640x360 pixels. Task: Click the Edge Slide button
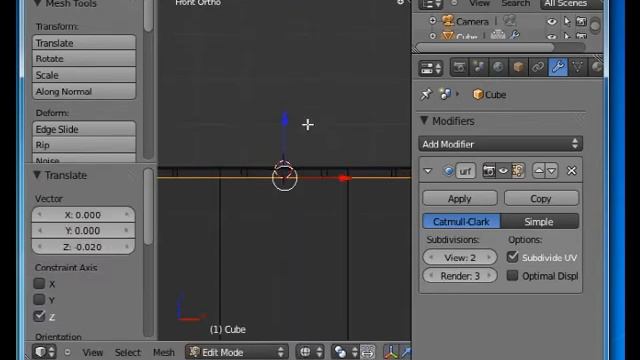coord(84,129)
